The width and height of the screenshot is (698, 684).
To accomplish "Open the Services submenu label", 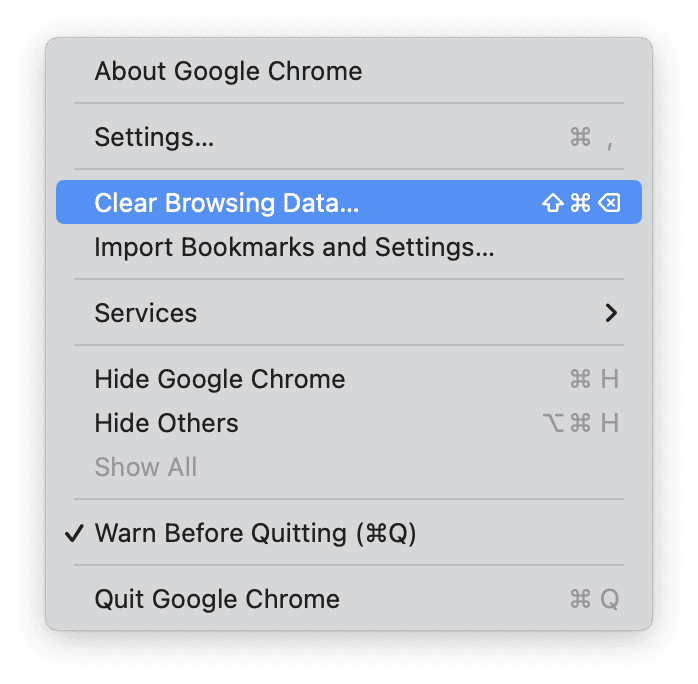I will (146, 313).
